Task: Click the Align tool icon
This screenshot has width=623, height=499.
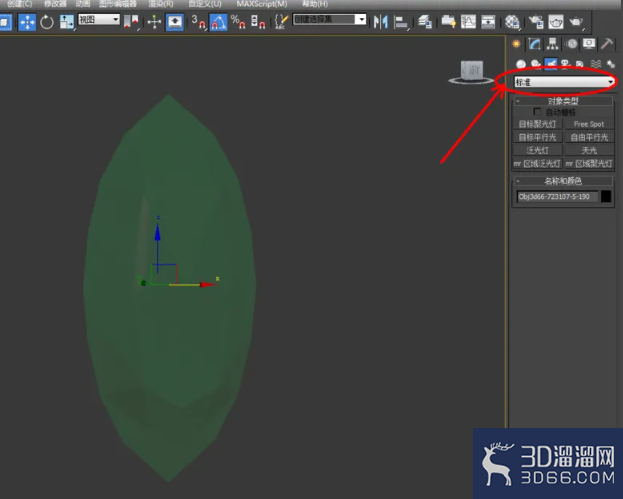Action: click(x=400, y=22)
